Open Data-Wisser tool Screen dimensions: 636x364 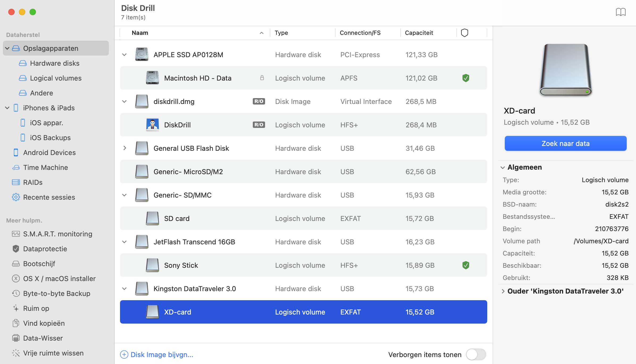tap(43, 338)
